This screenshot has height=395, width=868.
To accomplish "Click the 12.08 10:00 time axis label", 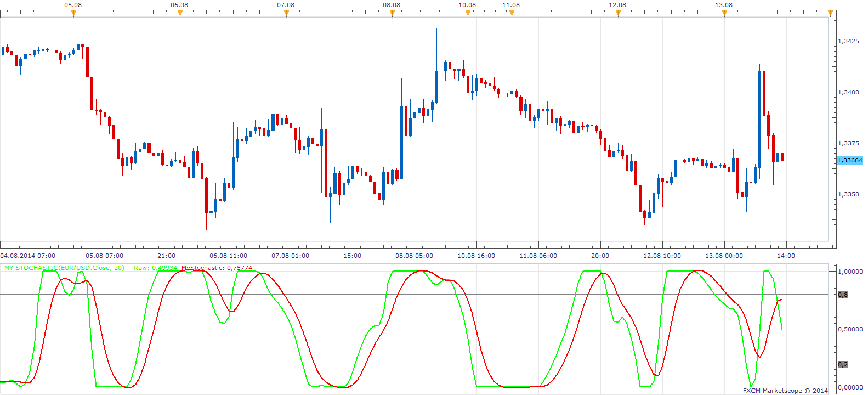I will [662, 256].
